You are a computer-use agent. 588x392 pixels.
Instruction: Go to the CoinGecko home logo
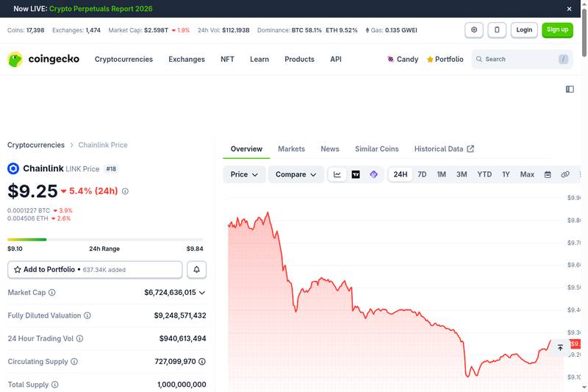point(43,59)
